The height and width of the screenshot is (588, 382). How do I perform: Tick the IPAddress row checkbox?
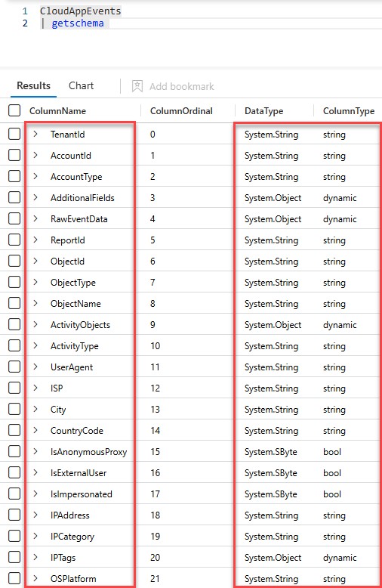[x=14, y=515]
